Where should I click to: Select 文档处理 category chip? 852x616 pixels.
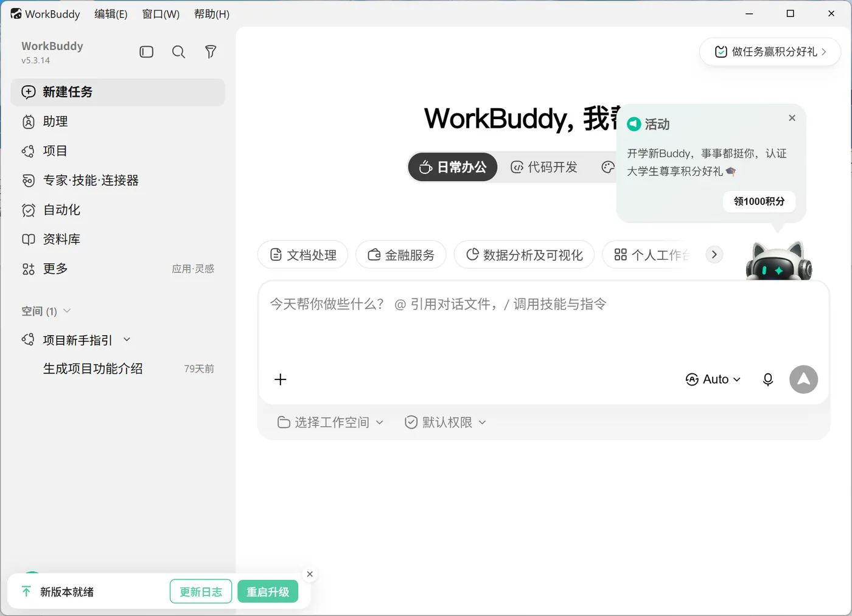[302, 255]
